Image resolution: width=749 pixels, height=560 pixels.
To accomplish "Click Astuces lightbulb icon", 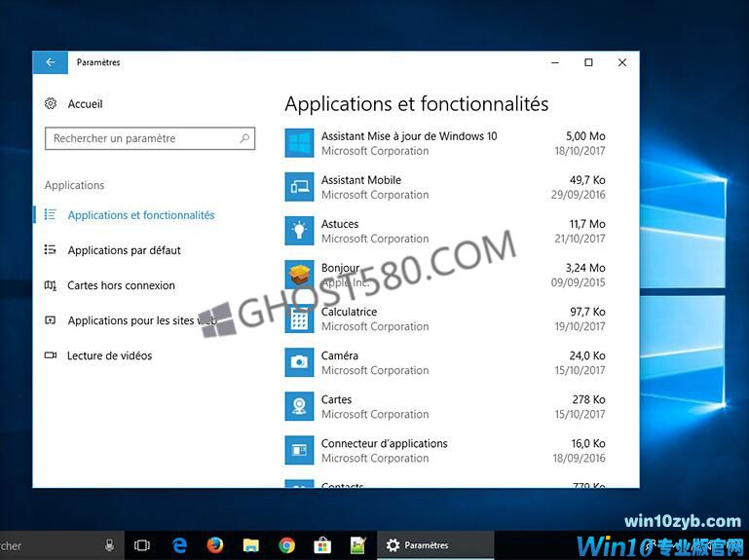I will coord(300,231).
